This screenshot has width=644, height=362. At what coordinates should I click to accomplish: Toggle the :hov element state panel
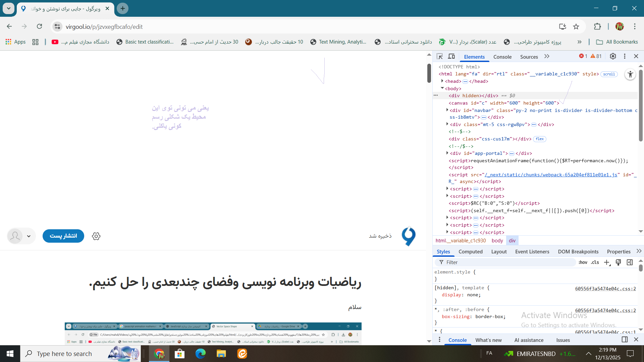pos(583,262)
